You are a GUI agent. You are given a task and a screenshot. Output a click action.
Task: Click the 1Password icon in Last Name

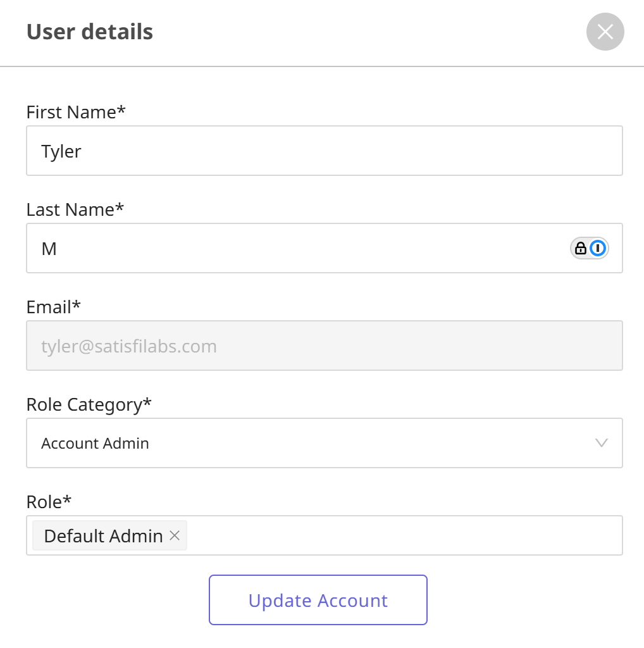[x=598, y=248]
